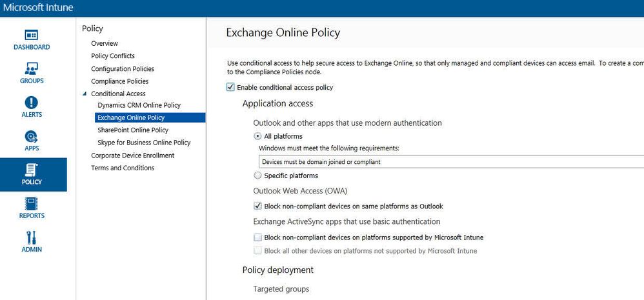Open the Dashboard icon in sidebar
The height and width of the screenshot is (300, 644).
[32, 34]
